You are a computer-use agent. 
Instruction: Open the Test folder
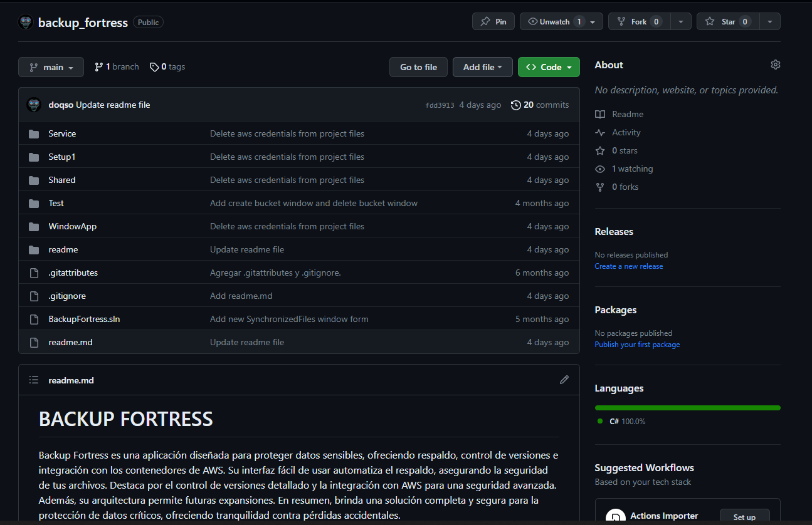[x=56, y=202]
